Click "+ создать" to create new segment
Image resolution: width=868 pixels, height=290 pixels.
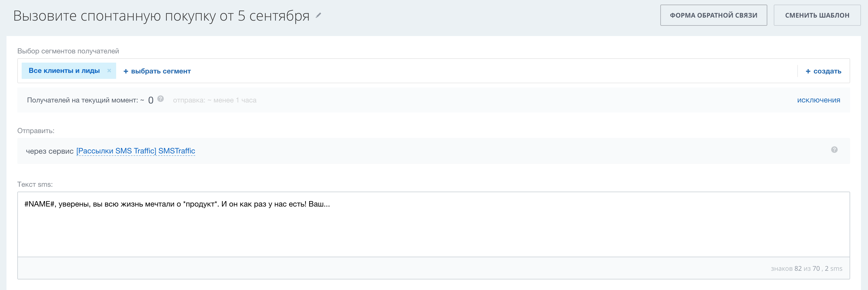pyautogui.click(x=823, y=71)
